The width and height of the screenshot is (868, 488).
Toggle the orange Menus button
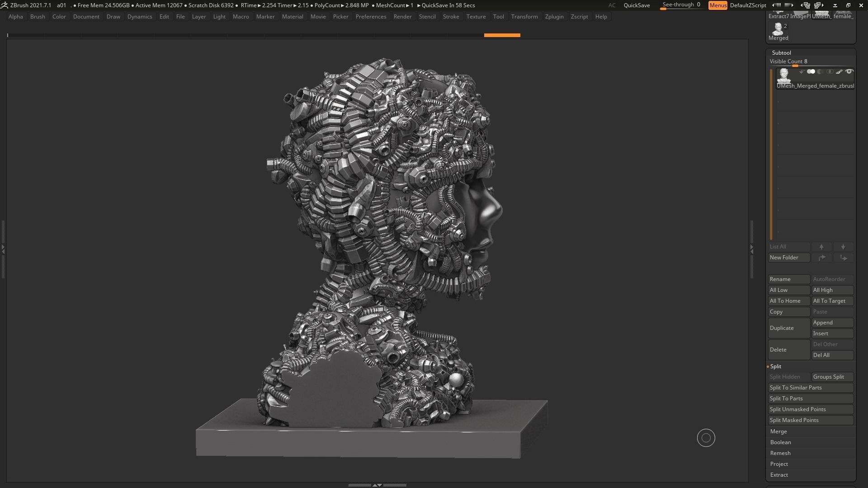[x=717, y=5]
